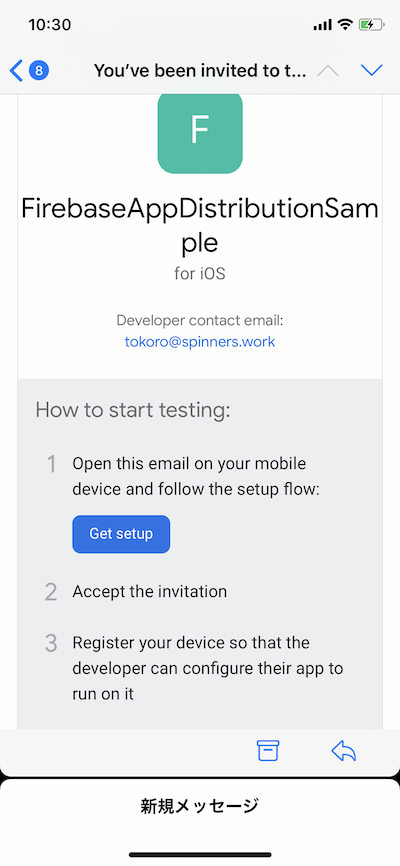Tap the home indicator bar at bottom

[x=200, y=854]
